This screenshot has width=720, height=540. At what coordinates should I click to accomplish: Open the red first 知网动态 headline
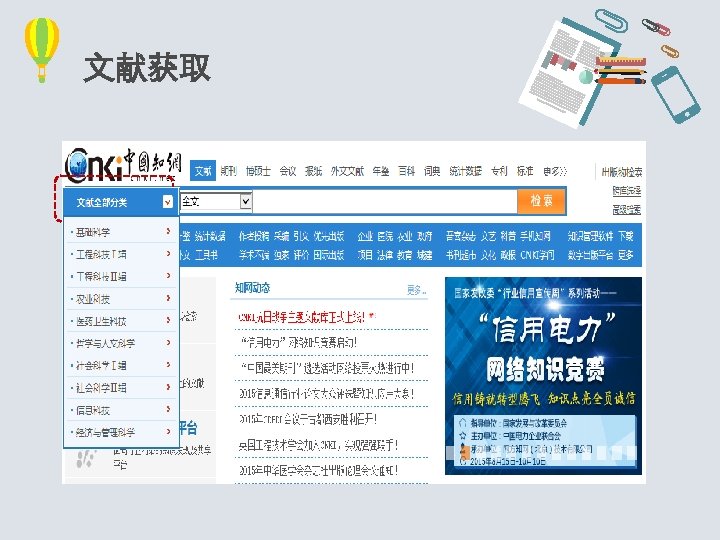302,317
